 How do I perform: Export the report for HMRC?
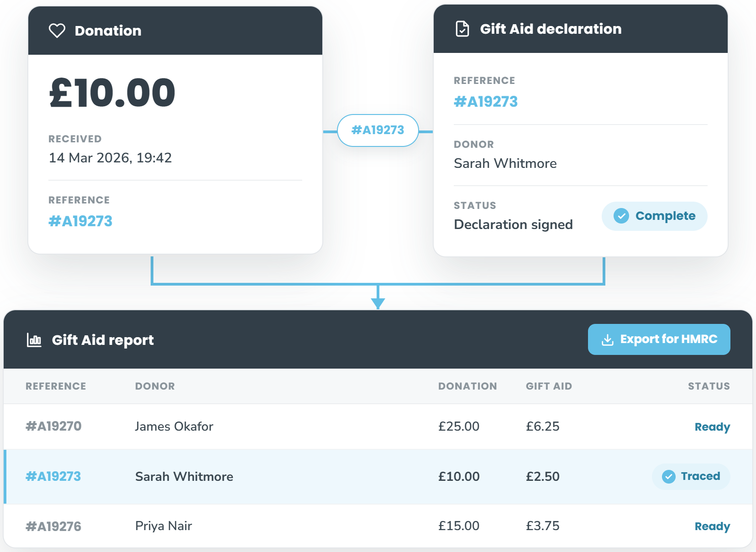point(659,339)
